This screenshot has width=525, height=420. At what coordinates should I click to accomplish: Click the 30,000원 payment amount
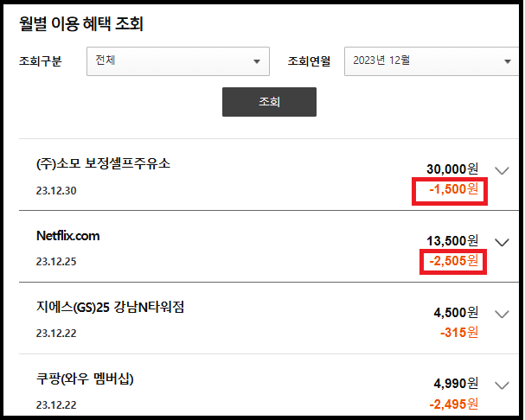[452, 169]
